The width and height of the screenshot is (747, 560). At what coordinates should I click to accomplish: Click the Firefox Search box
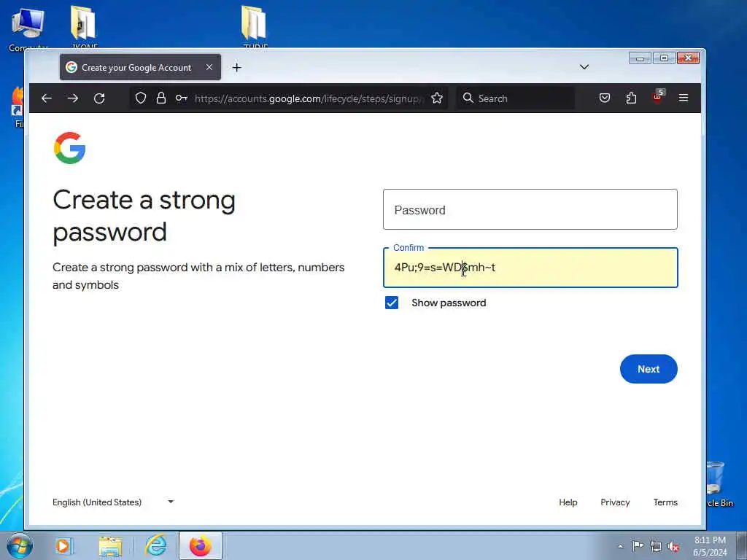tap(516, 98)
